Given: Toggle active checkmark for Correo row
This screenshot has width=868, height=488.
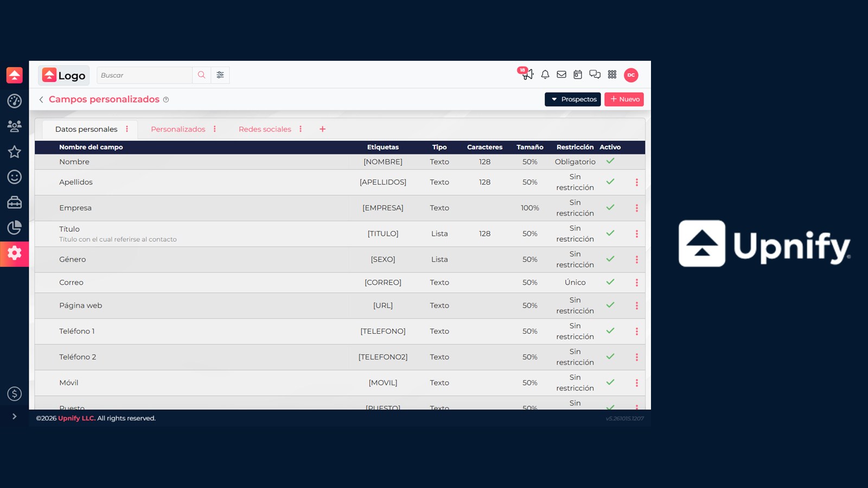Looking at the screenshot, I should tap(610, 282).
